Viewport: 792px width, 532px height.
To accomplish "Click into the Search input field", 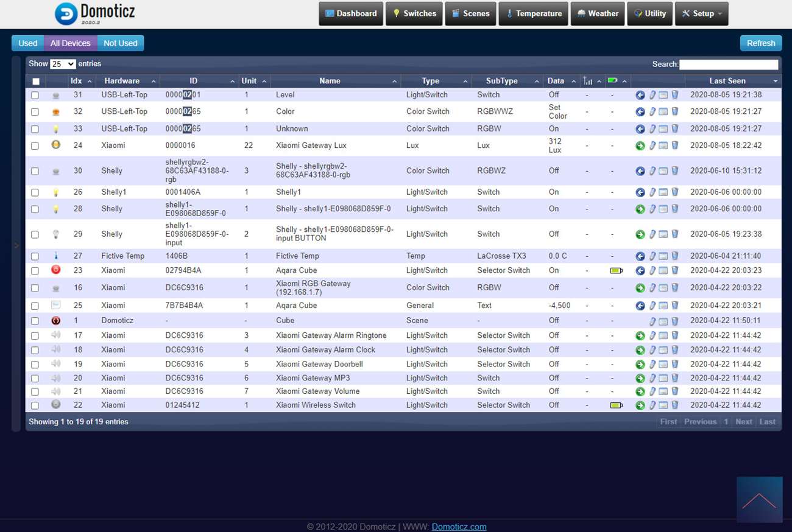I will [x=728, y=65].
